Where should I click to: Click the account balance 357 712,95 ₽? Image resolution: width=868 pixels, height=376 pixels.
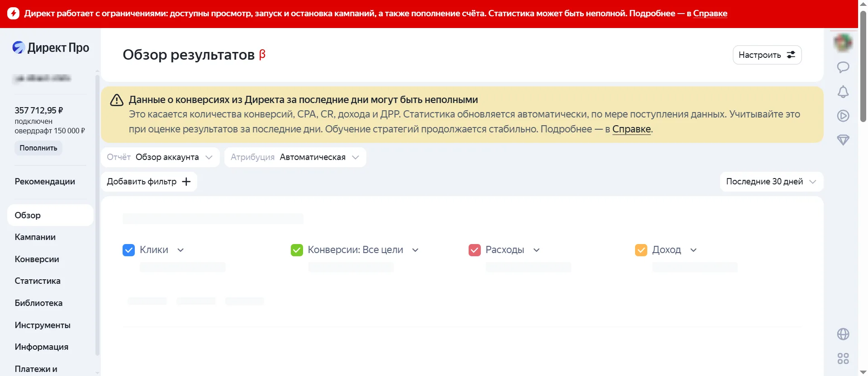point(39,110)
